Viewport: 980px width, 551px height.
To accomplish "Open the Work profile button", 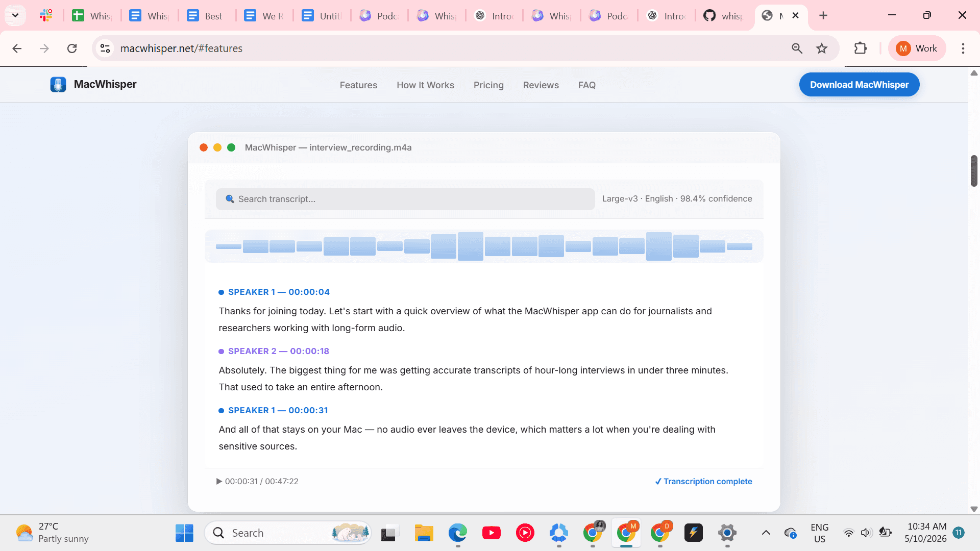I will click(x=917, y=48).
